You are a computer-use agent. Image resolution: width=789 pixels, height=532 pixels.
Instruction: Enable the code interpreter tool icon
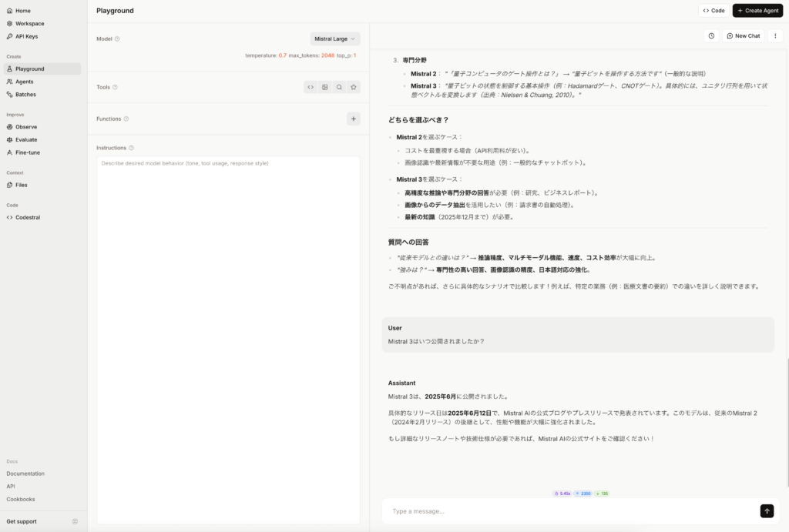tap(311, 87)
